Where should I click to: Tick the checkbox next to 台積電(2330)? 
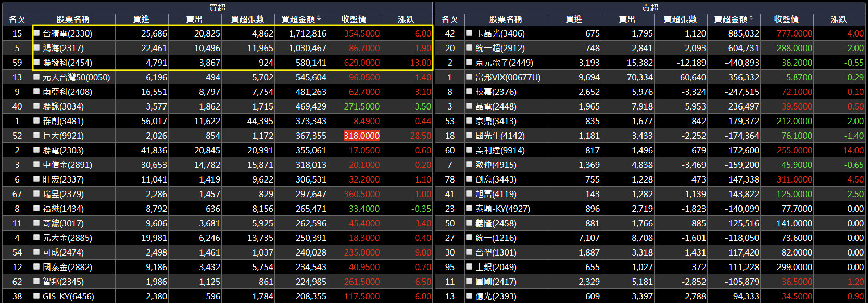37,33
